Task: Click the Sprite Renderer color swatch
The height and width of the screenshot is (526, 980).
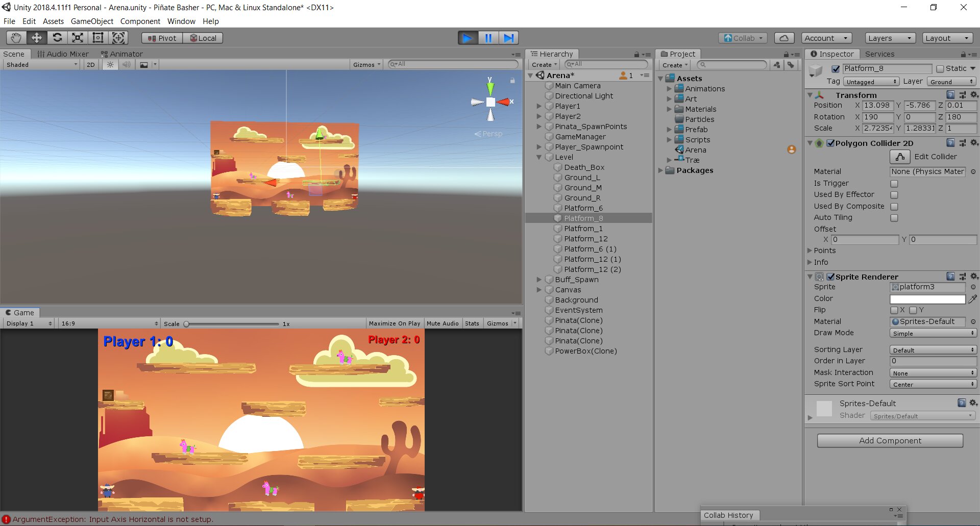Action: [x=927, y=299]
